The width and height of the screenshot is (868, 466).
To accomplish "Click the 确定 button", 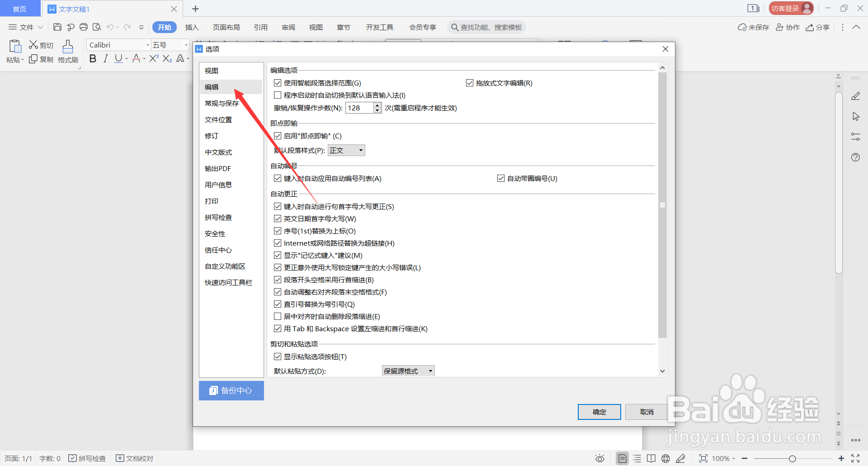I will click(599, 412).
